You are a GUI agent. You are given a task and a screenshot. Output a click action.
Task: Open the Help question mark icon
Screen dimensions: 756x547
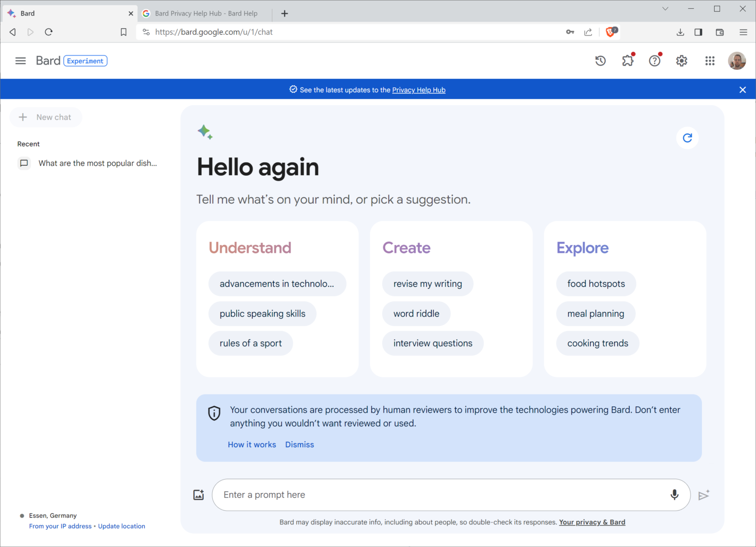click(655, 61)
